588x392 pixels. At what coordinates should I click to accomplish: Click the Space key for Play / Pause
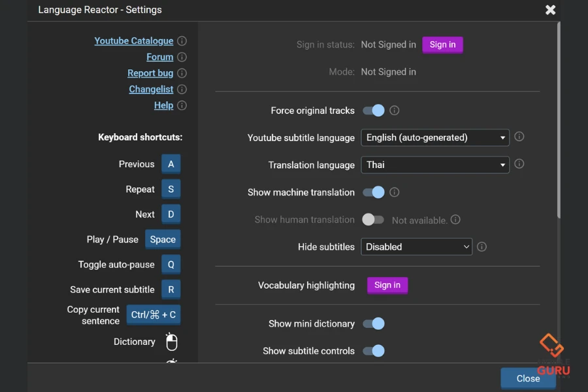tap(163, 239)
